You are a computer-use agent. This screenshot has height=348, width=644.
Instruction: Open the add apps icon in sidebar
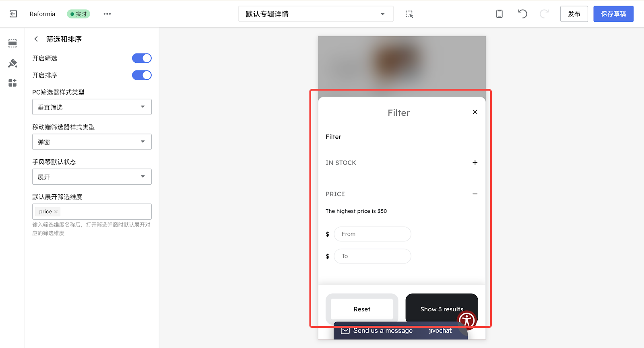pyautogui.click(x=12, y=83)
